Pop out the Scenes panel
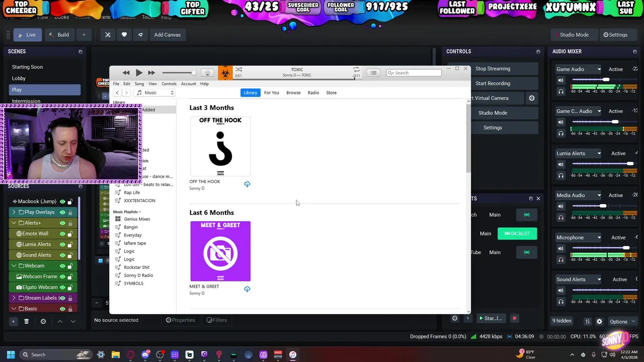Image resolution: width=644 pixels, height=362 pixels. click(x=80, y=51)
